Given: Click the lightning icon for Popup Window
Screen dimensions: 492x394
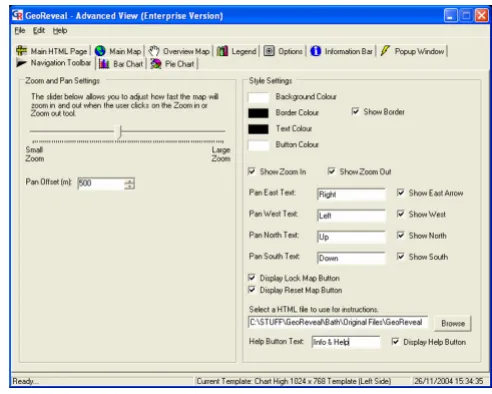Looking at the screenshot, I should [x=385, y=51].
